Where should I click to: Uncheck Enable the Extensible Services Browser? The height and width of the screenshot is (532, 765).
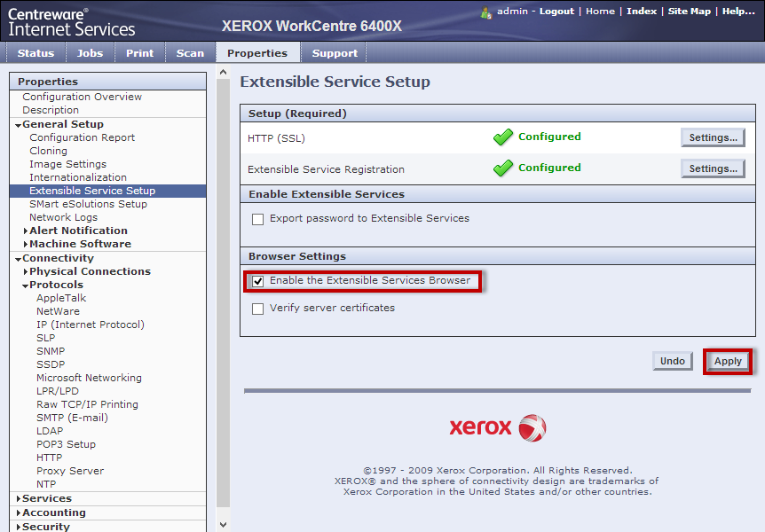(258, 281)
